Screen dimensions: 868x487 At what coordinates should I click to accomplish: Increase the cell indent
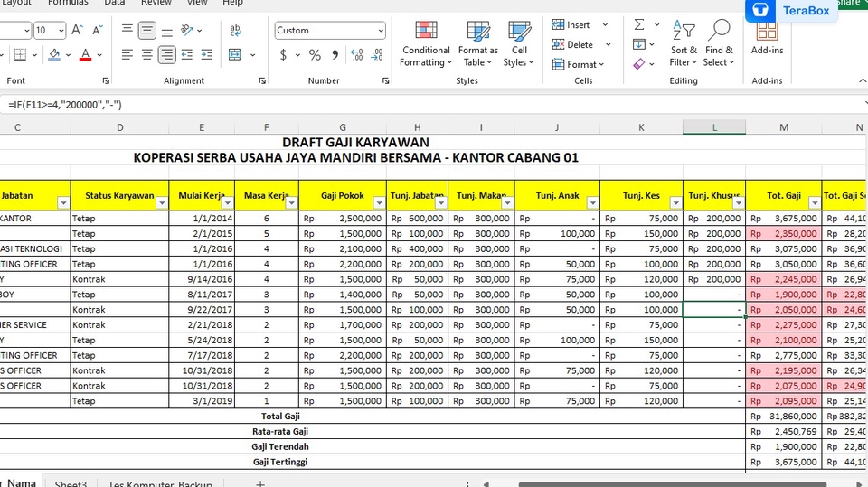coord(206,54)
